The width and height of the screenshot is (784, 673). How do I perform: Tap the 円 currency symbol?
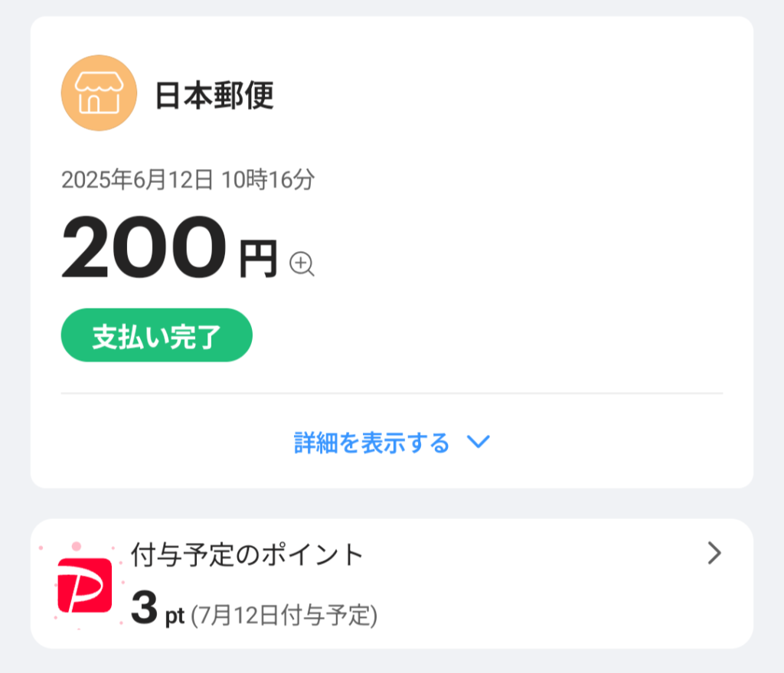[x=257, y=260]
